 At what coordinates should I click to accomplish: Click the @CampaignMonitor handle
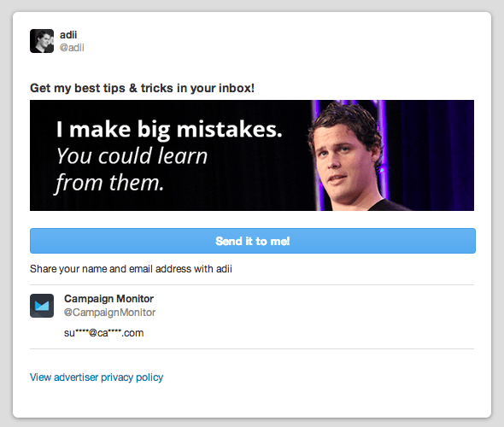[x=109, y=313]
